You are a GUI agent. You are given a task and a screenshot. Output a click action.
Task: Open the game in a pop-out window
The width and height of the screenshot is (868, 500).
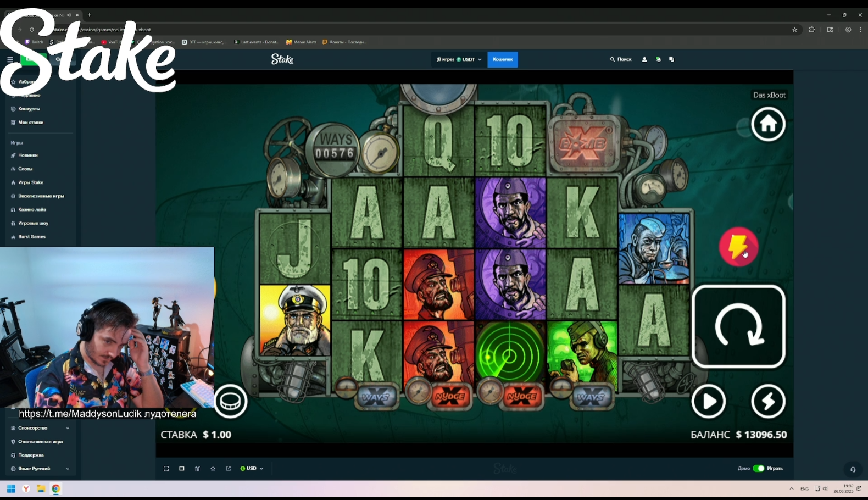tap(229, 469)
